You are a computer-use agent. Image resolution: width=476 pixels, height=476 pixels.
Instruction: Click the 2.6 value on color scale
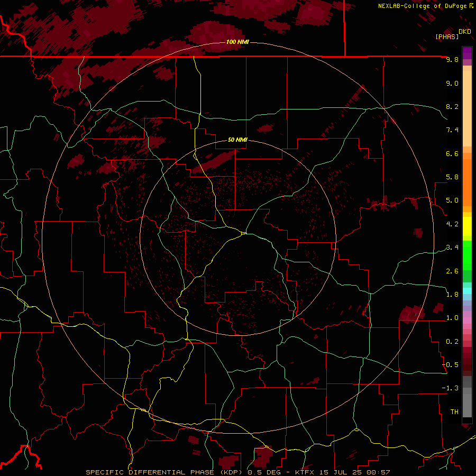452,271
